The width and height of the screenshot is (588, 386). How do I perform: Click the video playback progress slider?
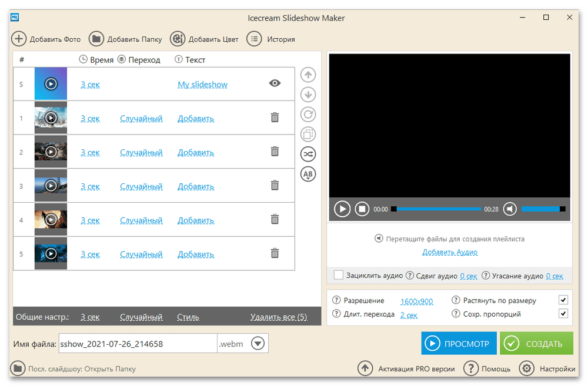[436, 209]
